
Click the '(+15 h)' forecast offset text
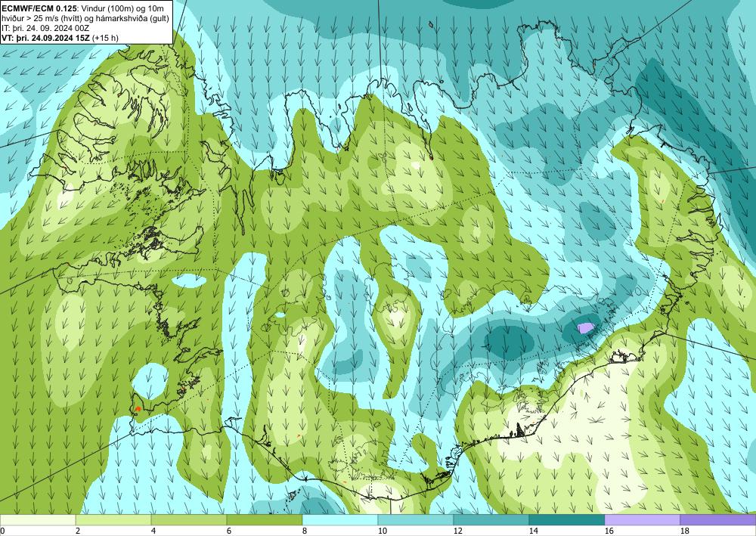pos(106,38)
